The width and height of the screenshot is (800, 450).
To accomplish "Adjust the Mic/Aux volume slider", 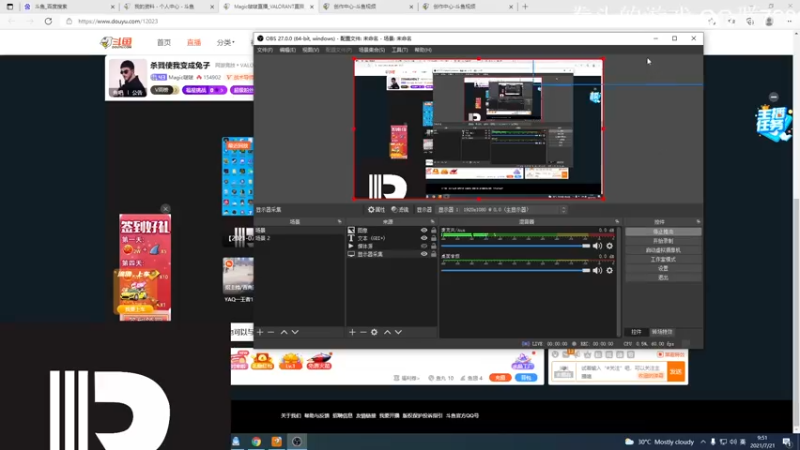I will click(x=515, y=246).
